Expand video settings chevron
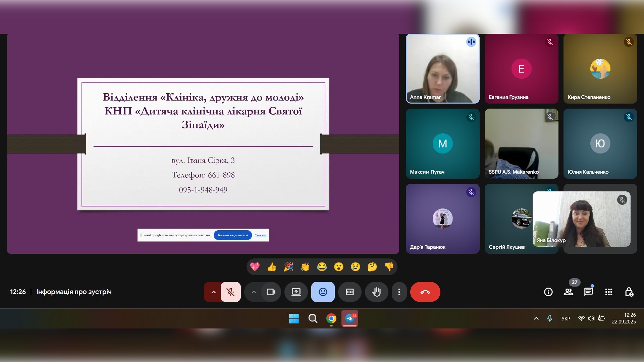 tap(254, 292)
